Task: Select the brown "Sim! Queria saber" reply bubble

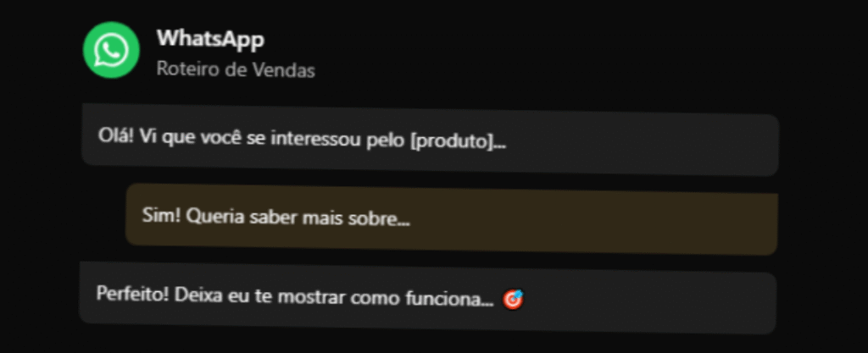Action: pos(452,218)
